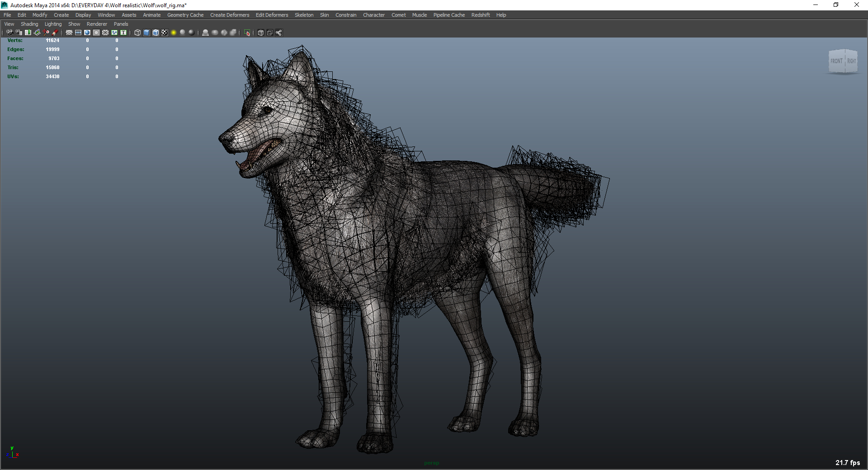The height and width of the screenshot is (470, 868).
Task: Enable Textured display mode
Action: pyautogui.click(x=164, y=33)
